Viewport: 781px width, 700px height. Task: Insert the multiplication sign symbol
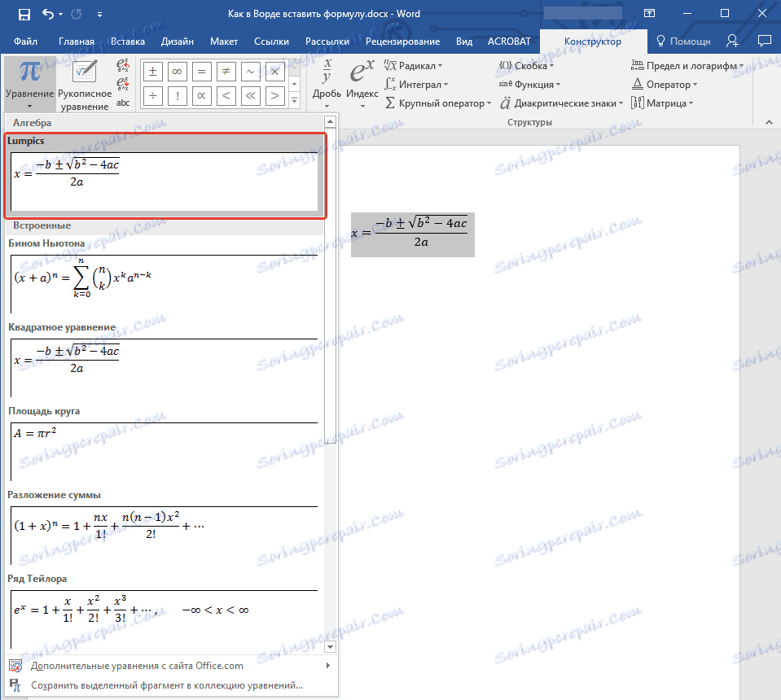275,72
